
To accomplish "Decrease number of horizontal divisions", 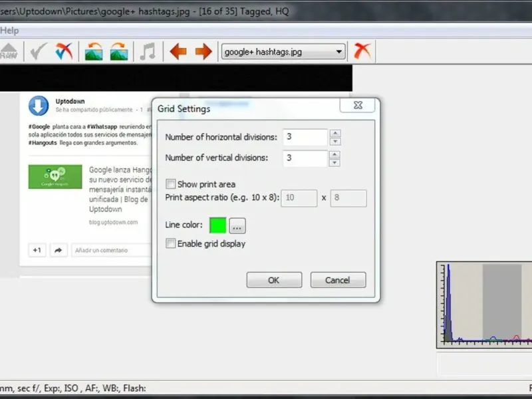I will click(x=335, y=142).
